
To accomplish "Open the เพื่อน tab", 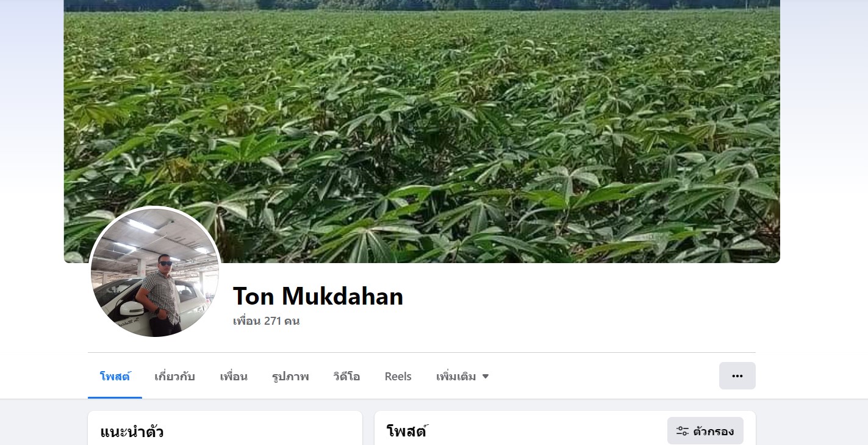I will (x=234, y=377).
